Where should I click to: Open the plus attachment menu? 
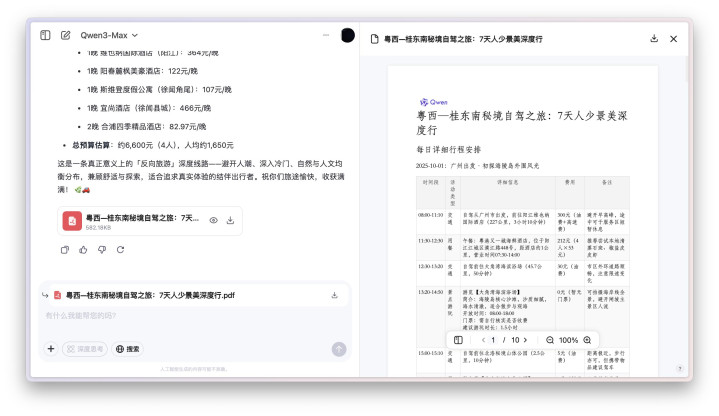pyautogui.click(x=51, y=349)
